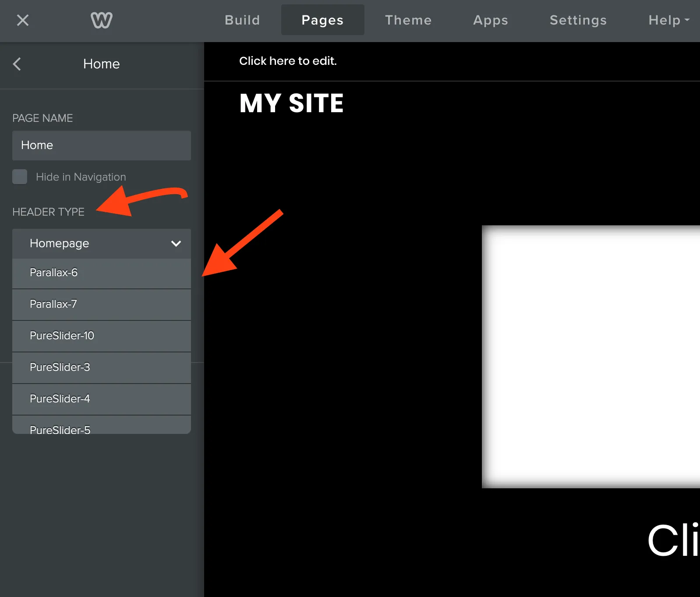Image resolution: width=700 pixels, height=597 pixels.
Task: Select the Pages tab
Action: (x=323, y=20)
